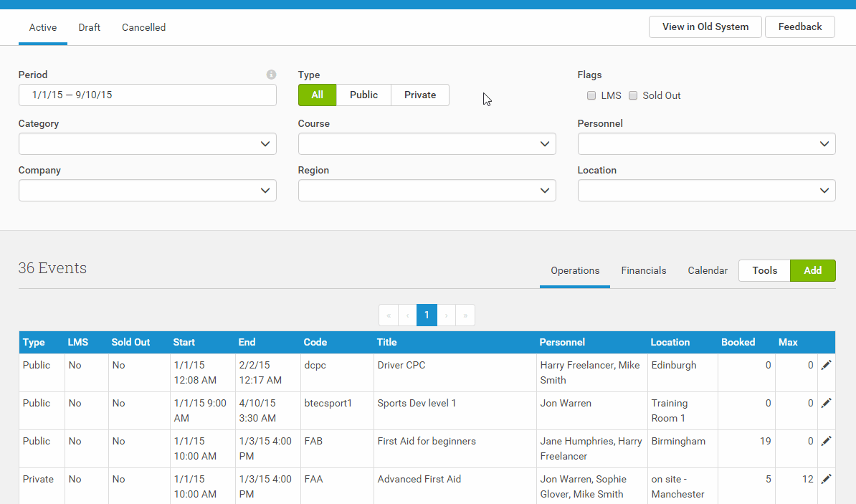The height and width of the screenshot is (504, 856).
Task: Enable the LMS flag checkbox
Action: pyautogui.click(x=591, y=95)
